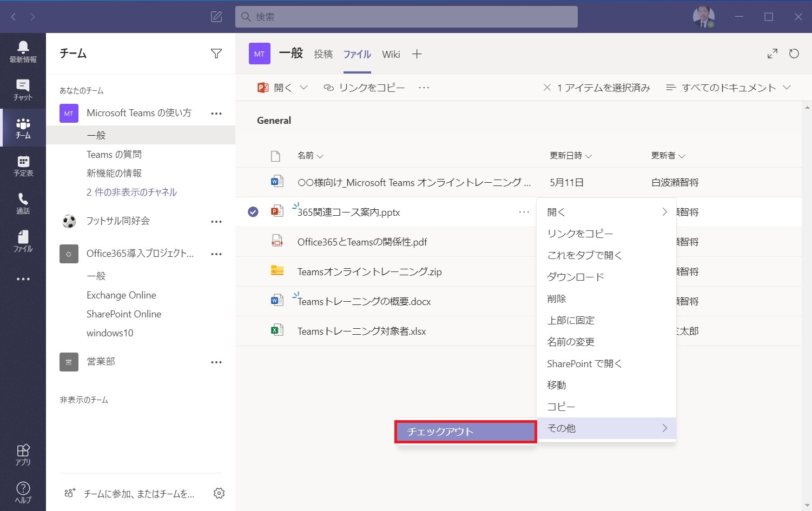The width and height of the screenshot is (812, 511).
Task: Switch to the Wiki tab
Action: click(x=391, y=54)
